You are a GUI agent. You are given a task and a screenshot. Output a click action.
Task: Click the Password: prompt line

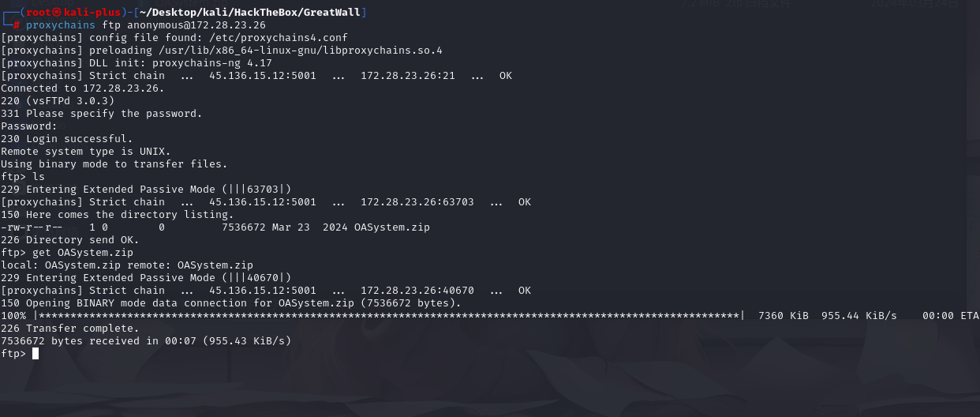(x=29, y=126)
